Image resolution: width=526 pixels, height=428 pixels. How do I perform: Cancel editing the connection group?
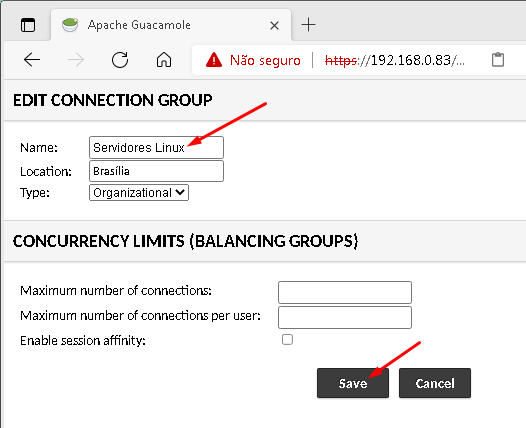(435, 383)
